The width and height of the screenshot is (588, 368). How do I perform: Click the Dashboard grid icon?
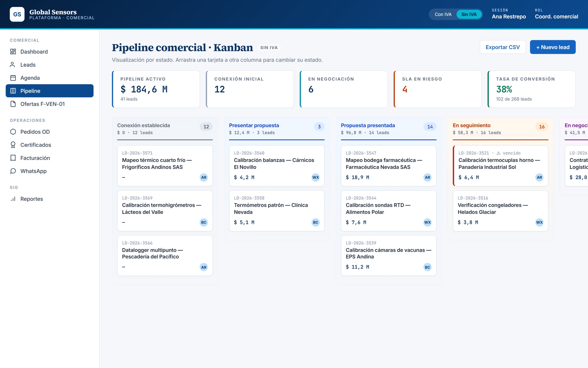[x=13, y=52]
